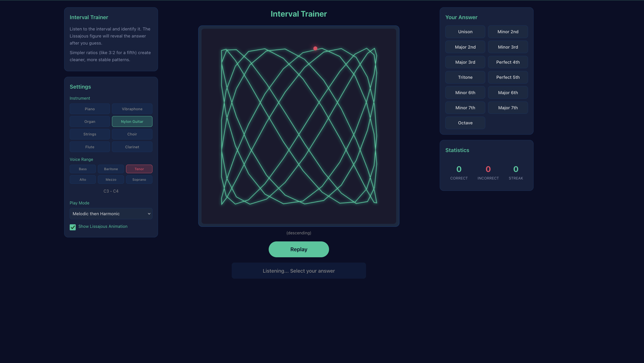Select the Piano instrument
Image resolution: width=644 pixels, height=363 pixels.
pos(90,109)
